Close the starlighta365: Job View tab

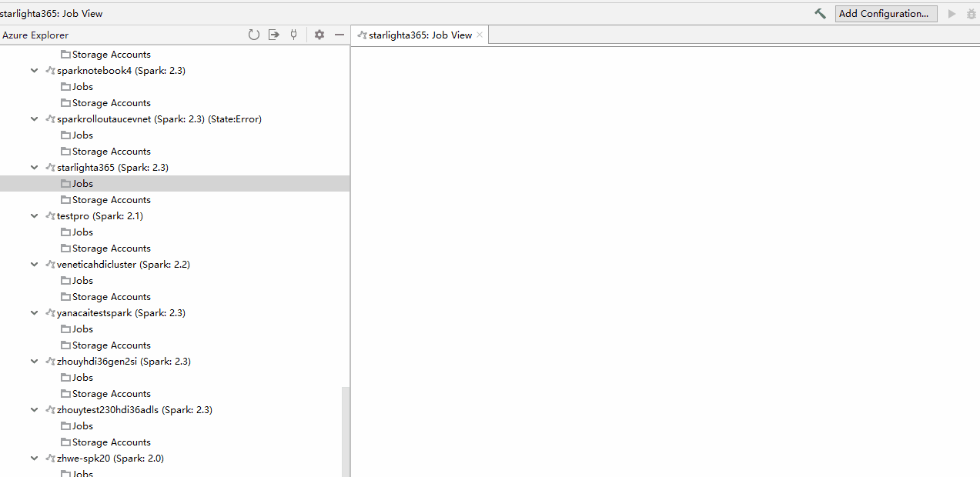click(x=480, y=34)
